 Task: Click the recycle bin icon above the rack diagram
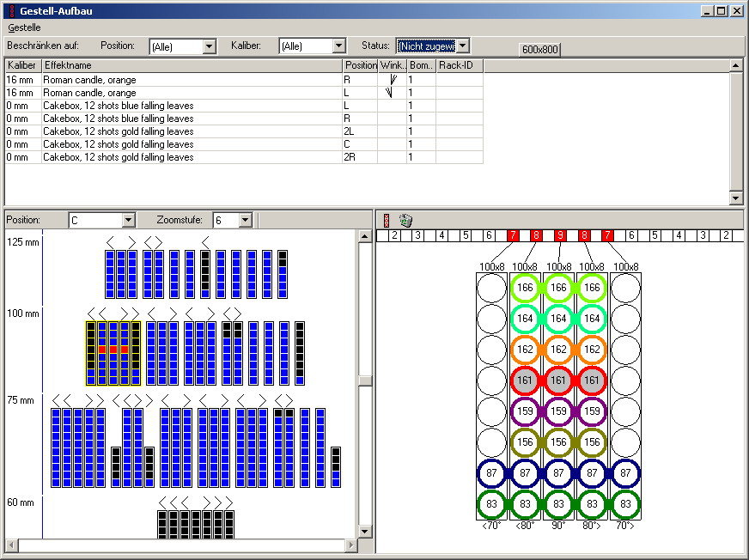[405, 221]
